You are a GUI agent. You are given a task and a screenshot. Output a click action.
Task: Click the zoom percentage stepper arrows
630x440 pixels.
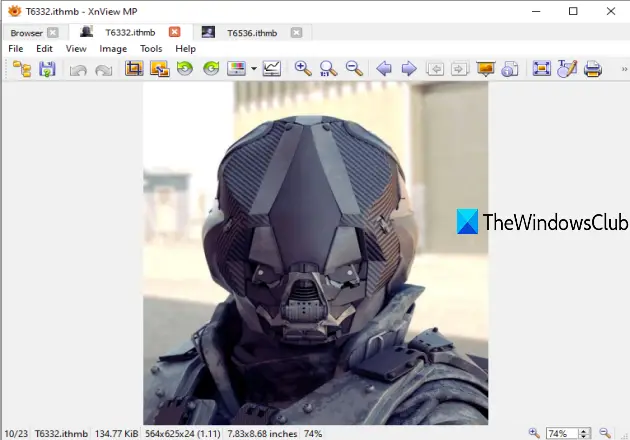tap(584, 434)
